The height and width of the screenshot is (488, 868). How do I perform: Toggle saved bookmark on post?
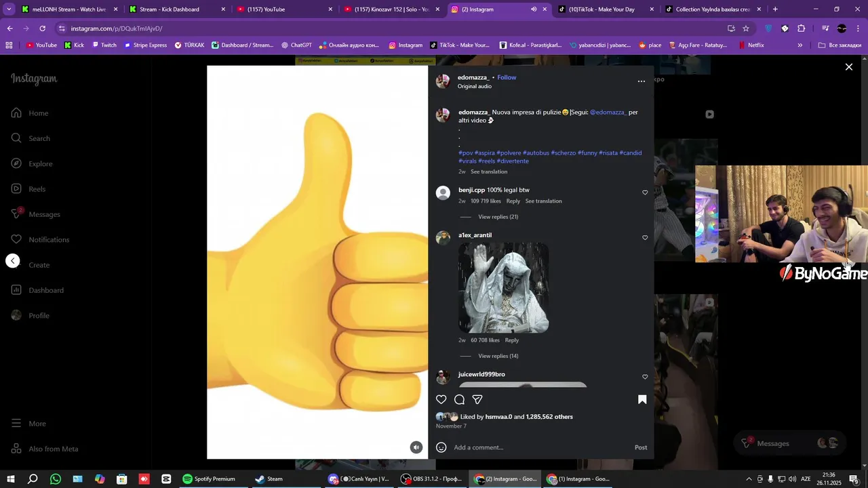(x=642, y=399)
